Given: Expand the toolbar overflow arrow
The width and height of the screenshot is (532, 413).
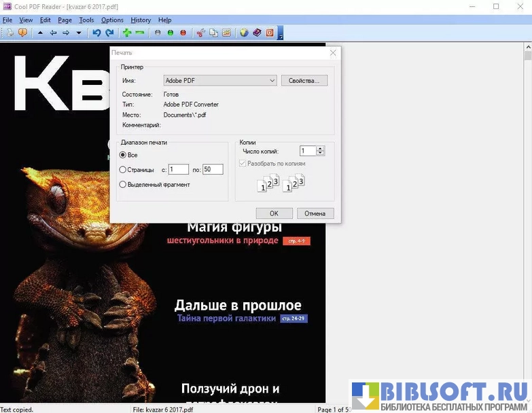Looking at the screenshot, I should pos(281,33).
